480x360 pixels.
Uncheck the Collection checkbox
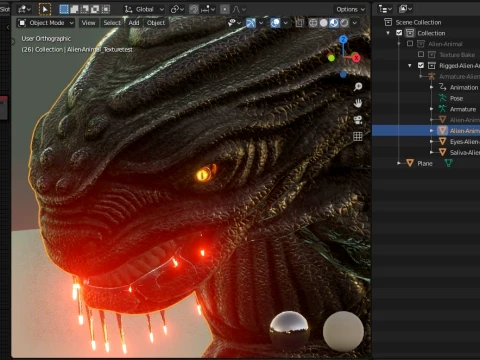(399, 33)
